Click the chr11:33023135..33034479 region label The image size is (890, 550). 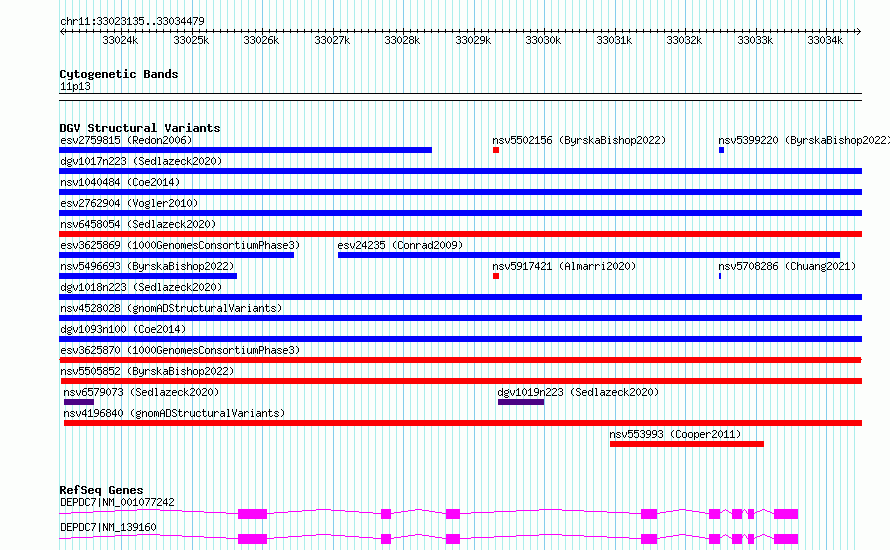pyautogui.click(x=132, y=22)
